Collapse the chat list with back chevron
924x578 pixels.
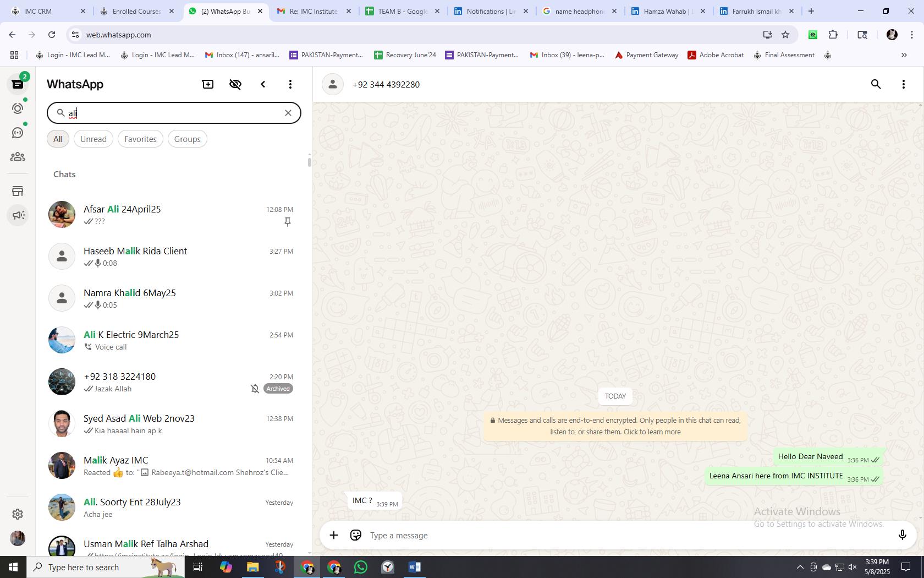coord(263,84)
